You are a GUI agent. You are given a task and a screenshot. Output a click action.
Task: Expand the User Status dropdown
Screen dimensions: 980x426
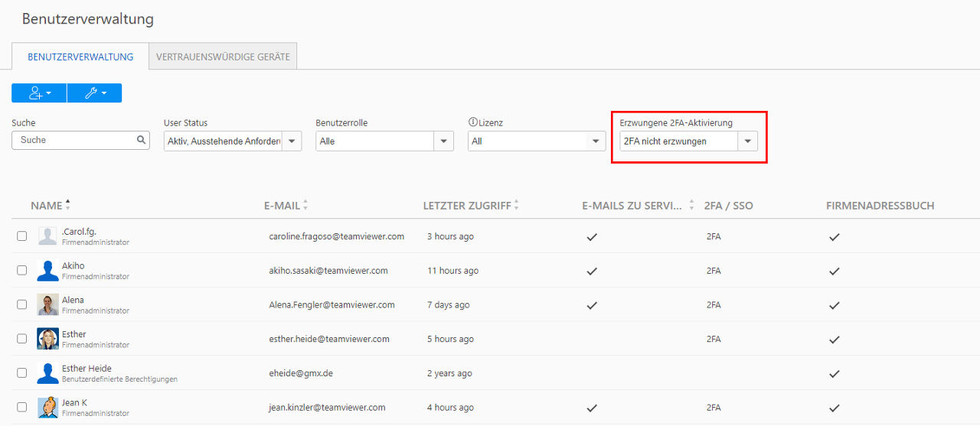tap(233, 141)
